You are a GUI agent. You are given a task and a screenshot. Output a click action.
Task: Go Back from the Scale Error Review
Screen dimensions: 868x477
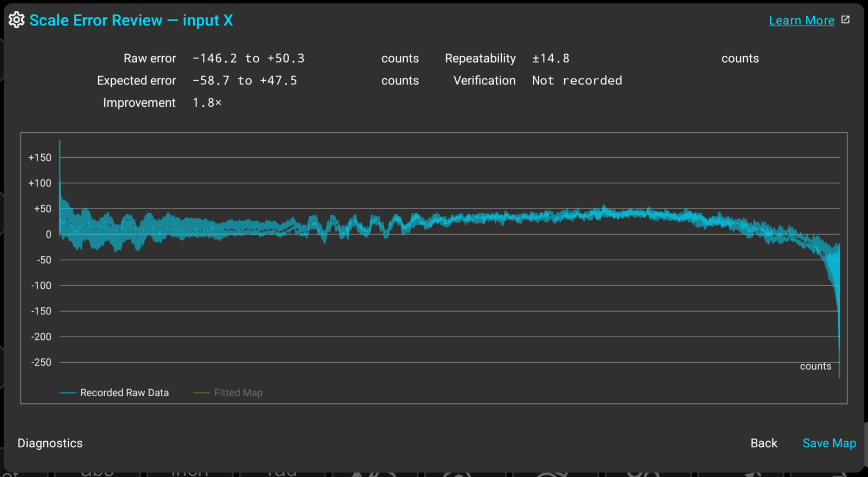coord(764,443)
